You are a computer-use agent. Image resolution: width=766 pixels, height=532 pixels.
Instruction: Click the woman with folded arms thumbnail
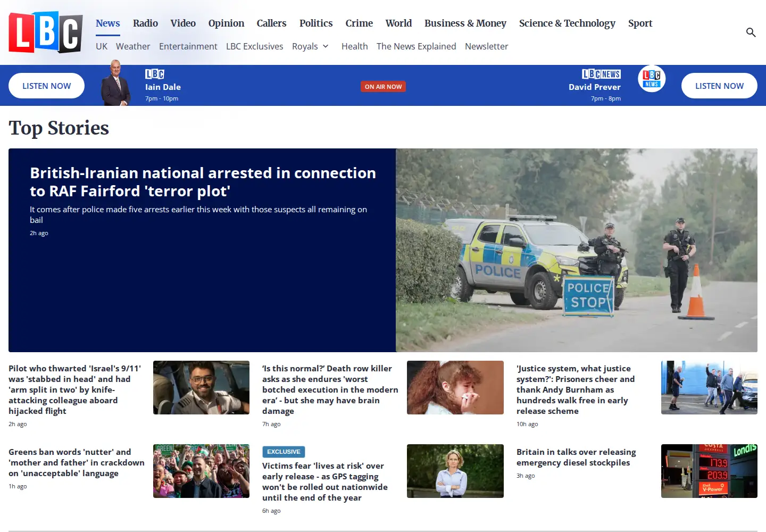(x=455, y=471)
